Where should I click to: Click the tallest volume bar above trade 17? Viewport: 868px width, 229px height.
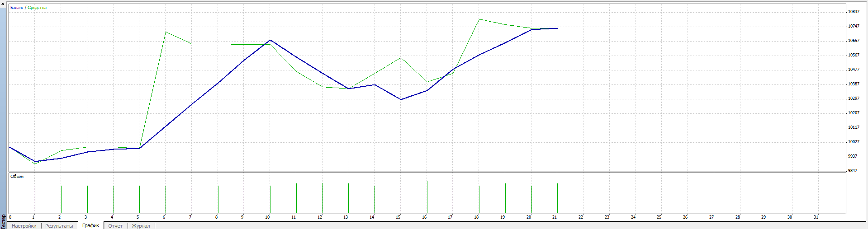click(453, 194)
